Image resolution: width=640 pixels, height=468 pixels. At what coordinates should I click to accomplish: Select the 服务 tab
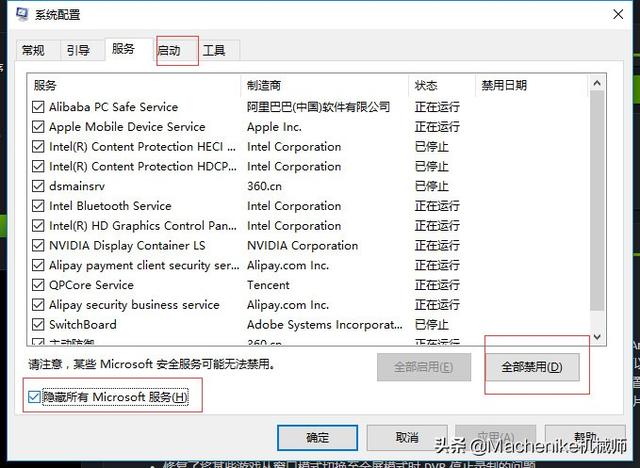click(129, 49)
